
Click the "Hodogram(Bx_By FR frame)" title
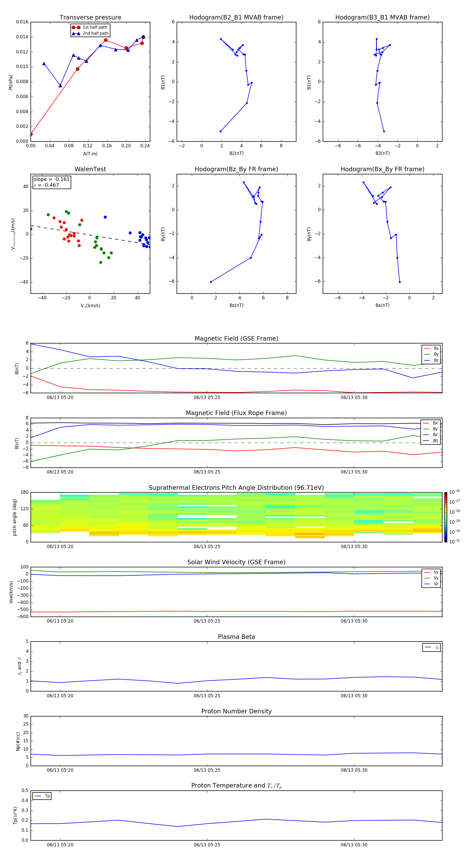[382, 169]
